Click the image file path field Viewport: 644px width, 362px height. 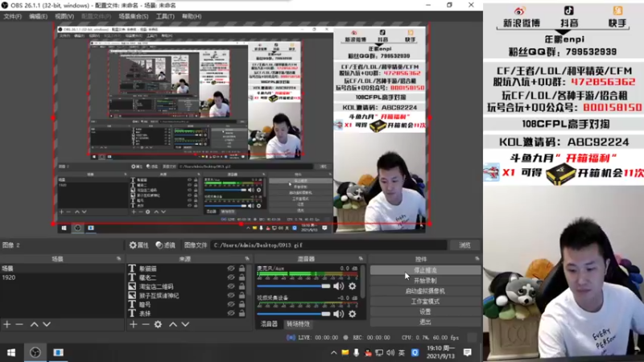coord(328,245)
